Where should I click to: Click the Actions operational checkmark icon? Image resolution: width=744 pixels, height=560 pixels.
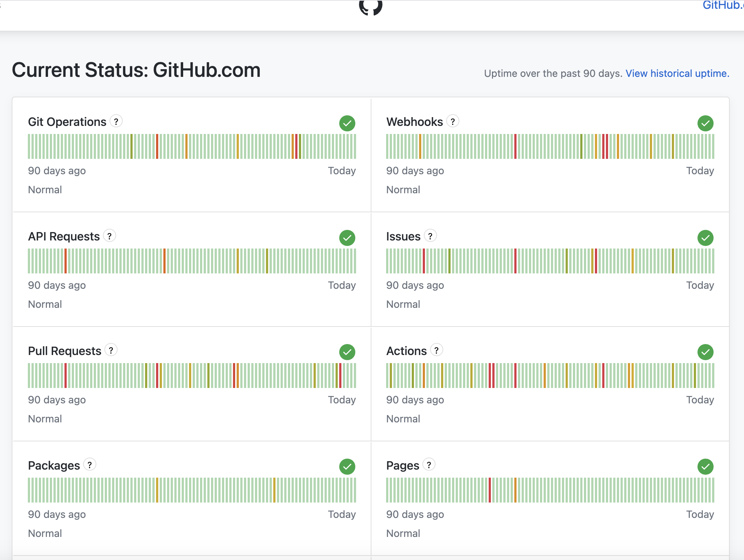pos(705,352)
